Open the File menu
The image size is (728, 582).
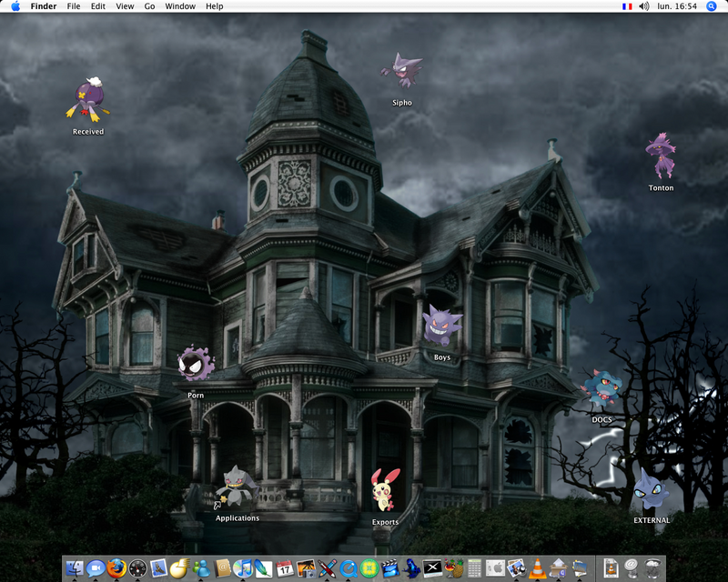(74, 6)
